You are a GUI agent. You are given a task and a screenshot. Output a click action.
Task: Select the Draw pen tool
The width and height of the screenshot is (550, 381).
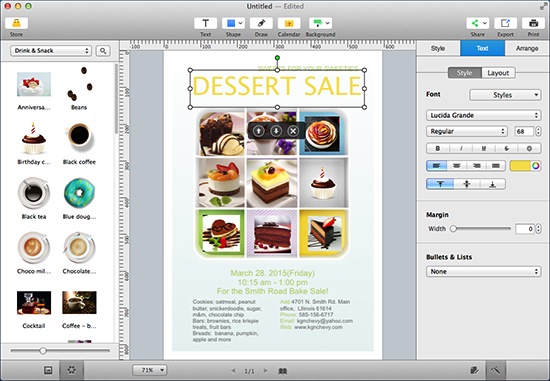point(261,24)
